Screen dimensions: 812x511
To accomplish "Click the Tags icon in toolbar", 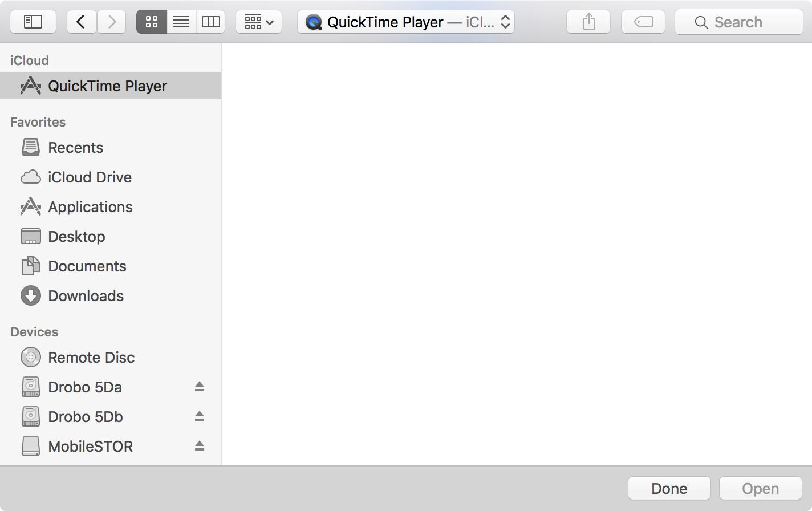I will coord(643,22).
